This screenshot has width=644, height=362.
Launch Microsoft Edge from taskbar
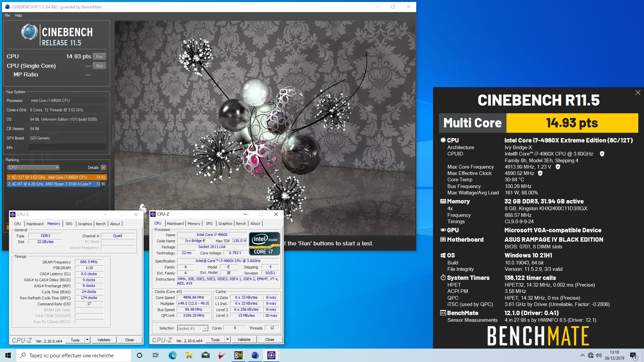click(172, 355)
